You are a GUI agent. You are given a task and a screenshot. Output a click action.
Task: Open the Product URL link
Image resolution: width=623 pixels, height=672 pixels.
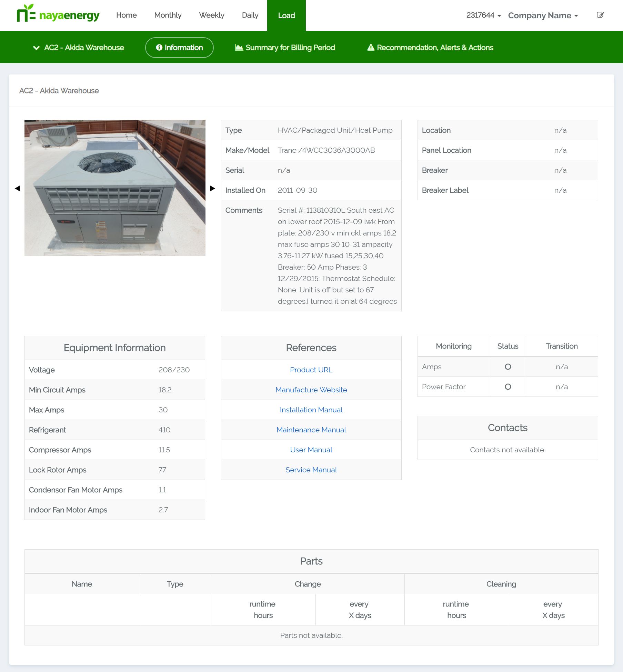(x=311, y=370)
